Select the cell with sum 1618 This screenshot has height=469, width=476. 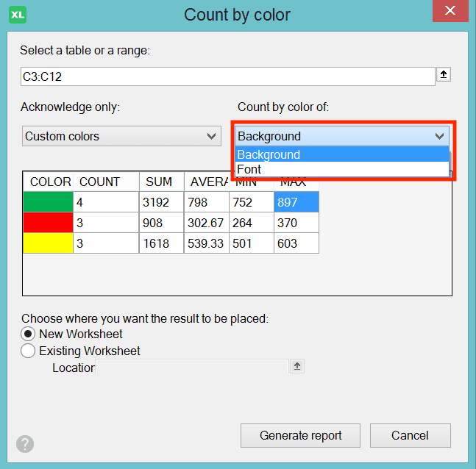[x=162, y=243]
